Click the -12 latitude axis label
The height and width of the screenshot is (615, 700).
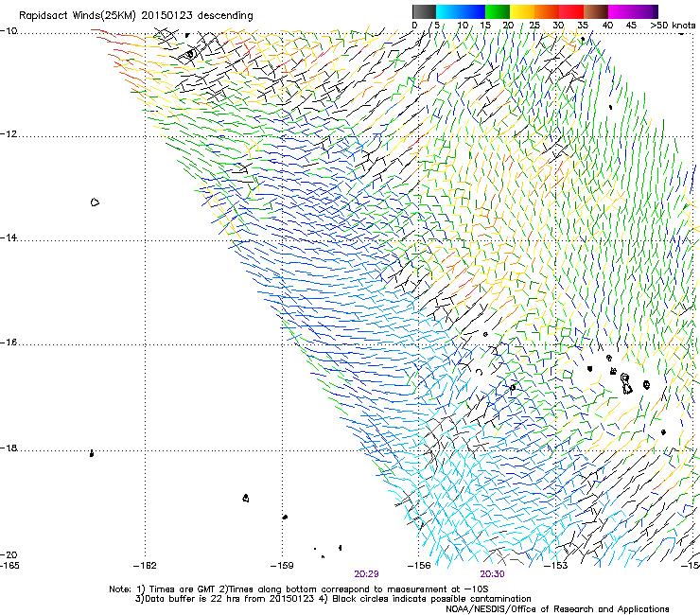click(9, 134)
